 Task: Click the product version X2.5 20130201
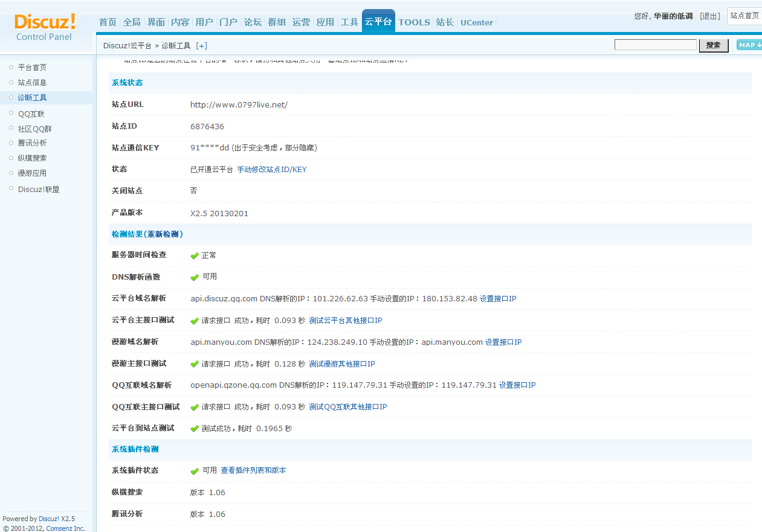(x=219, y=214)
